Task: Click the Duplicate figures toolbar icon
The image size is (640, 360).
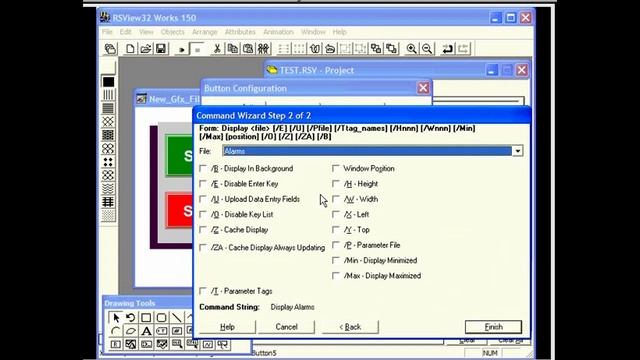Action: pyautogui.click(x=264, y=49)
